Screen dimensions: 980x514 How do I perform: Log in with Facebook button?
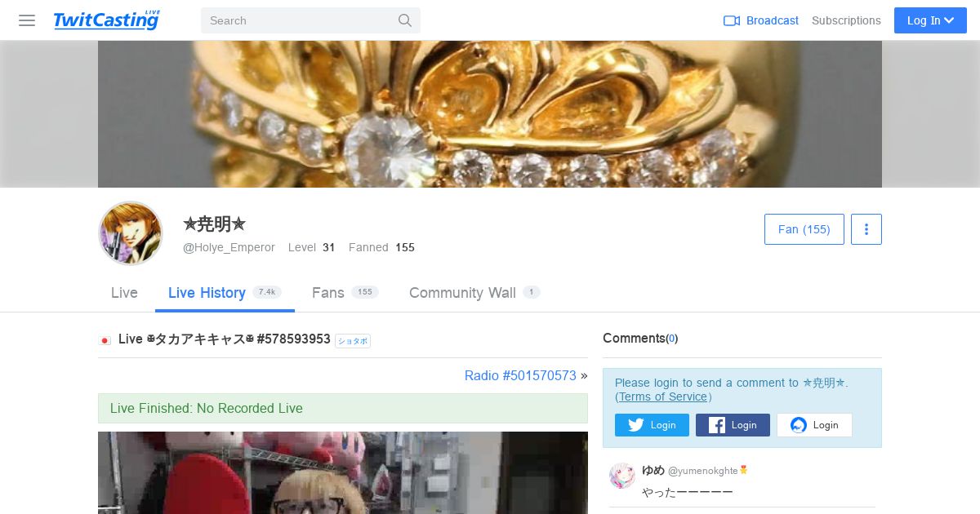733,425
